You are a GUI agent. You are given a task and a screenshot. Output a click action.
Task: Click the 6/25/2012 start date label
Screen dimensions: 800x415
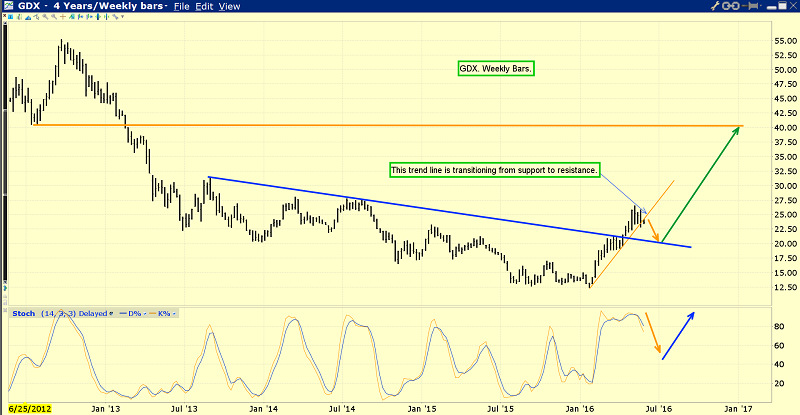28,409
